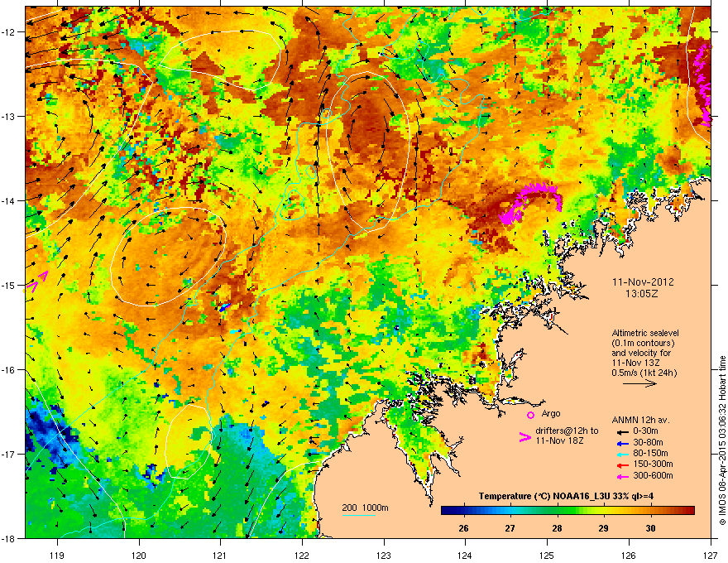Click the magenta 300-600m arrow legend symbol
This screenshot has height=563, width=728.
click(623, 476)
